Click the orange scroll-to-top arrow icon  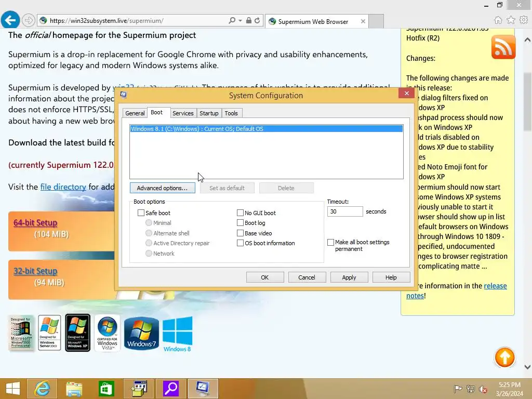[504, 357]
